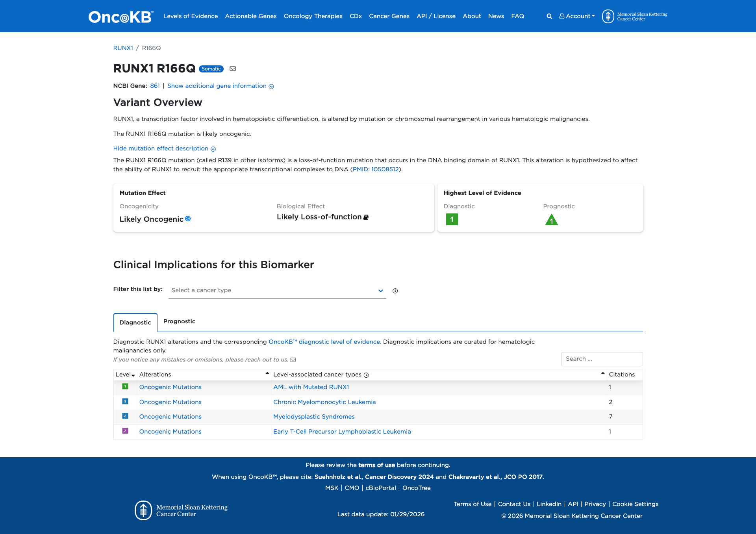Open the Account dropdown menu
This screenshot has width=756, height=534.
point(577,16)
